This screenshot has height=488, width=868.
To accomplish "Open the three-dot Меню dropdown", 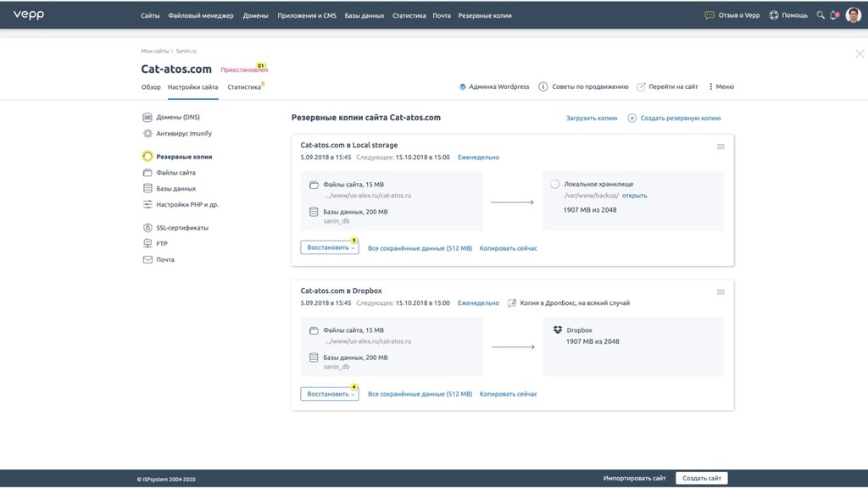I will coord(721,86).
